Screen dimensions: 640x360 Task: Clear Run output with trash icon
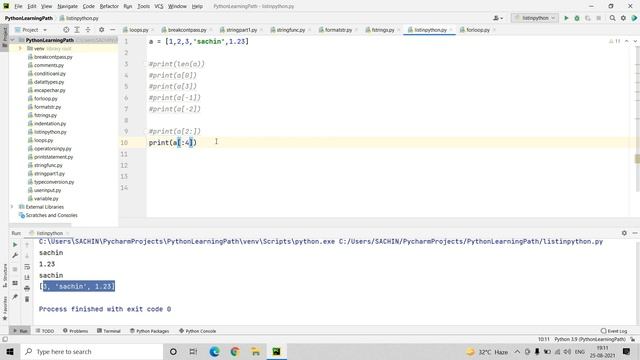pyautogui.click(x=27, y=299)
